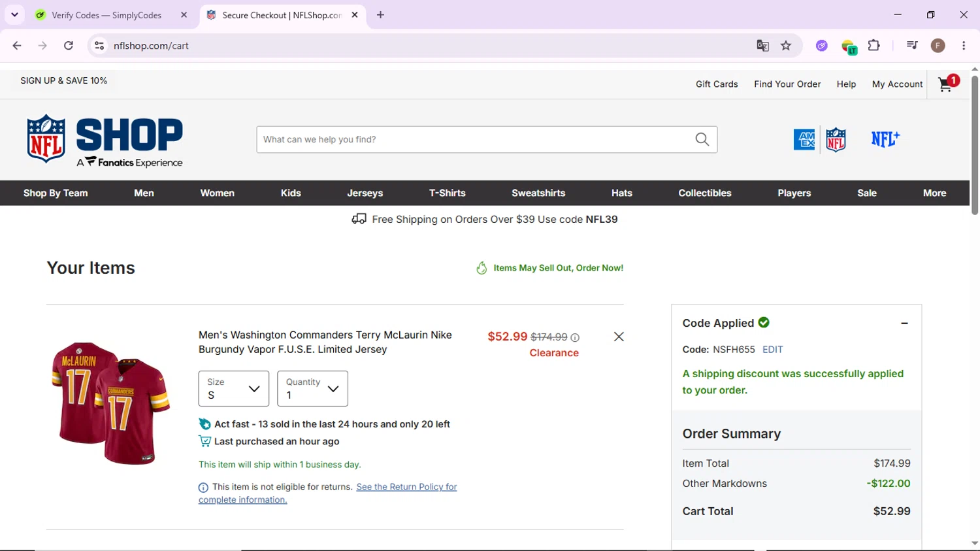Switch to the Verify Codes — SimplyCodes tab
Image resolution: width=980 pixels, height=551 pixels.
click(106, 15)
